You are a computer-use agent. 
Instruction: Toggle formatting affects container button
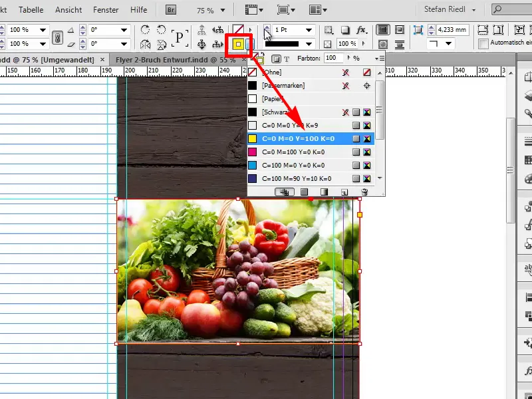(x=276, y=59)
